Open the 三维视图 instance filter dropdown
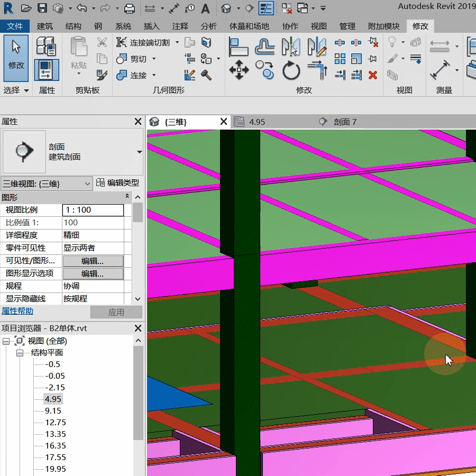The width and height of the screenshot is (476, 476). tap(88, 184)
